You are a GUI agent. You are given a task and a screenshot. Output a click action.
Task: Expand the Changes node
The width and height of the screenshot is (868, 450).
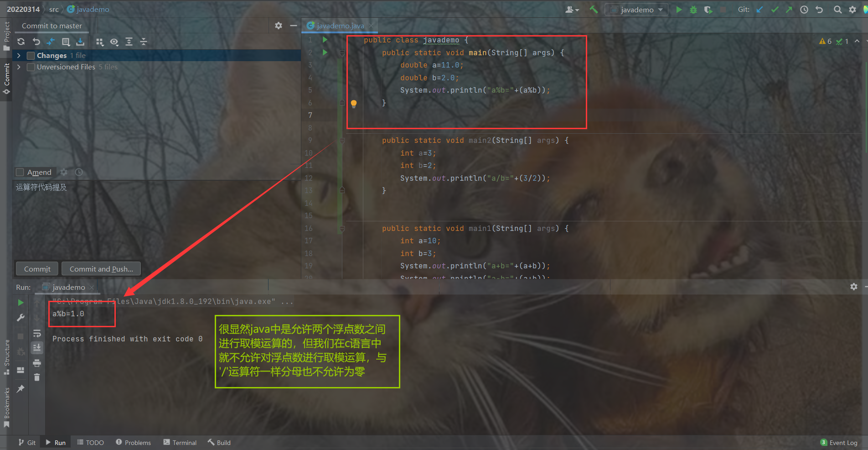tap(19, 55)
